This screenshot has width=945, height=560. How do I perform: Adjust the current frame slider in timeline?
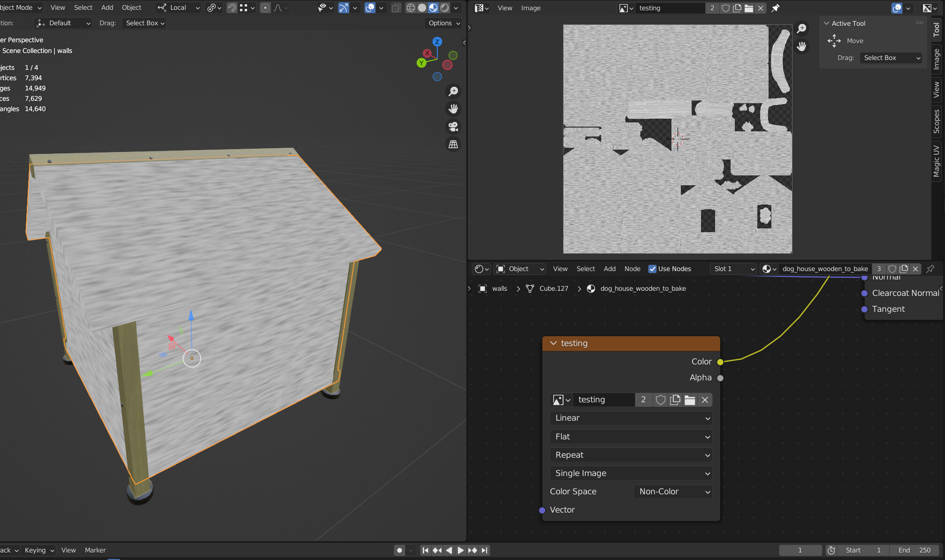[800, 550]
